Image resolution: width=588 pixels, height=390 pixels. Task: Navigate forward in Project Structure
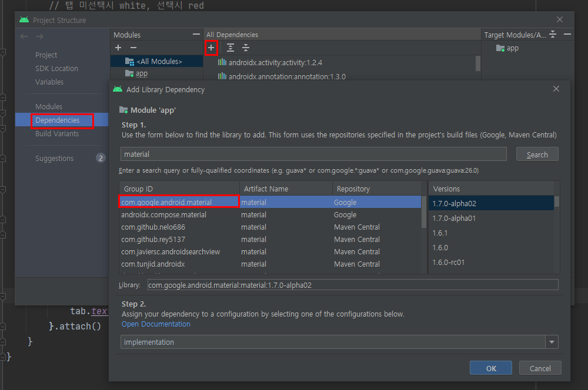[40, 36]
